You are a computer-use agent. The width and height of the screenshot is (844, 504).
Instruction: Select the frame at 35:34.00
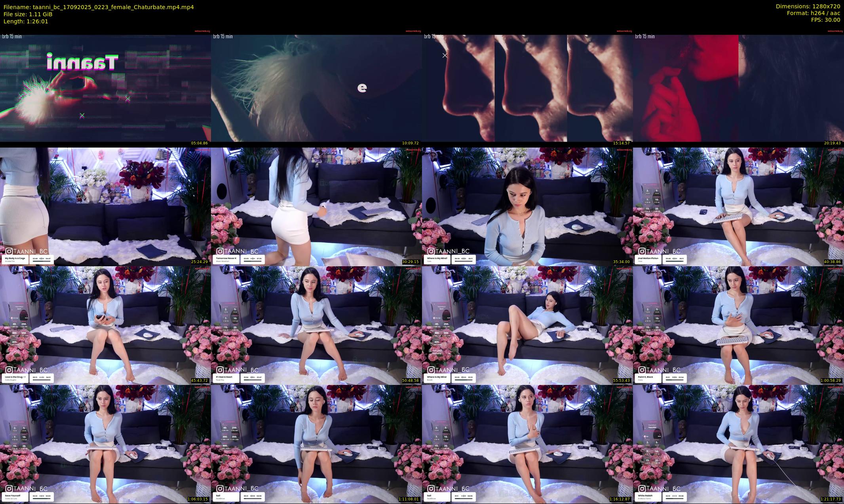(527, 207)
